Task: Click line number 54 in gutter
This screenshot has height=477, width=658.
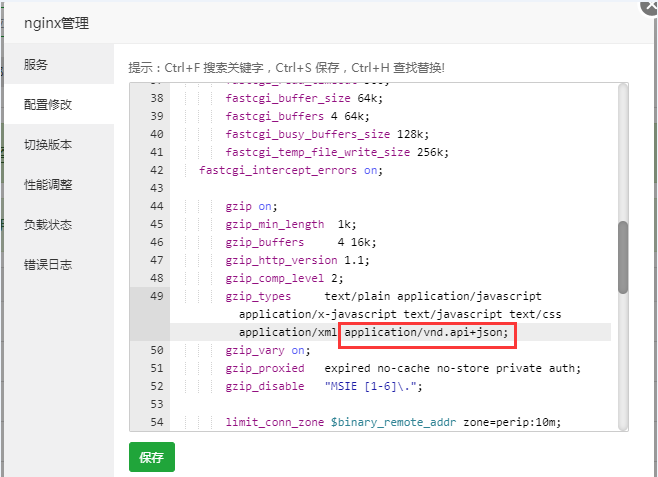Action: (x=156, y=422)
